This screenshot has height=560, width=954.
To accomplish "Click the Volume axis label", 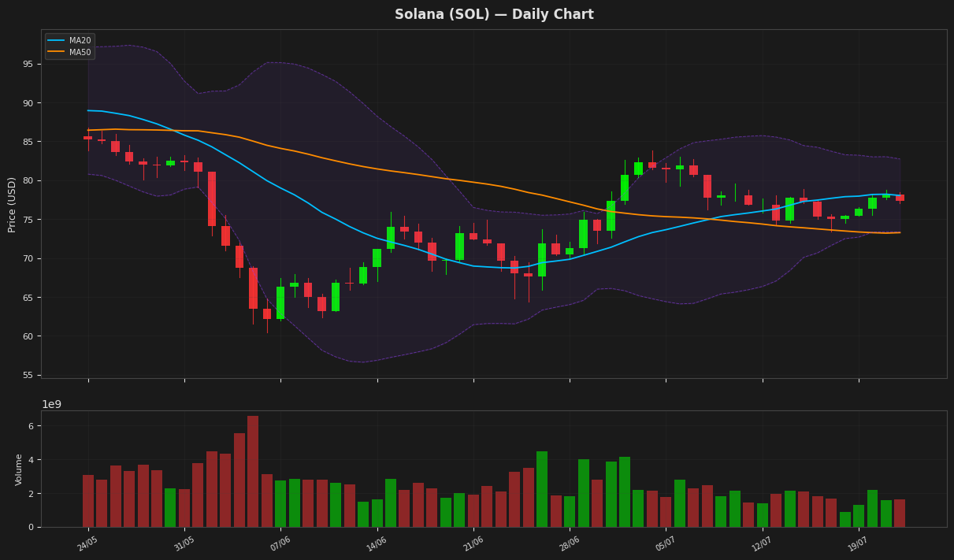I will tap(20, 469).
